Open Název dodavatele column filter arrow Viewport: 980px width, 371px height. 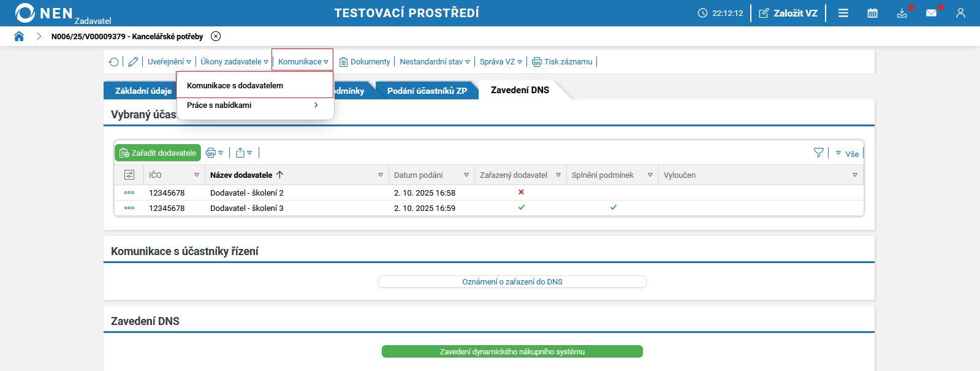381,175
